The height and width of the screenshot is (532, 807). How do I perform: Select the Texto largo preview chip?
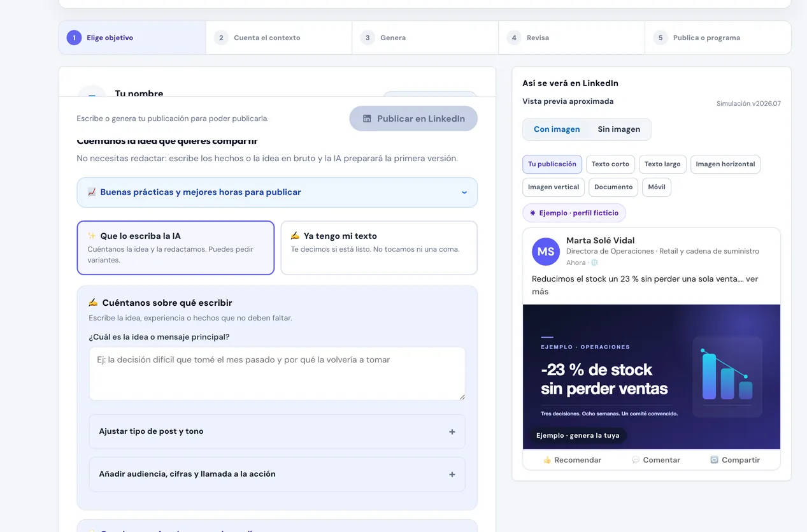pos(662,164)
